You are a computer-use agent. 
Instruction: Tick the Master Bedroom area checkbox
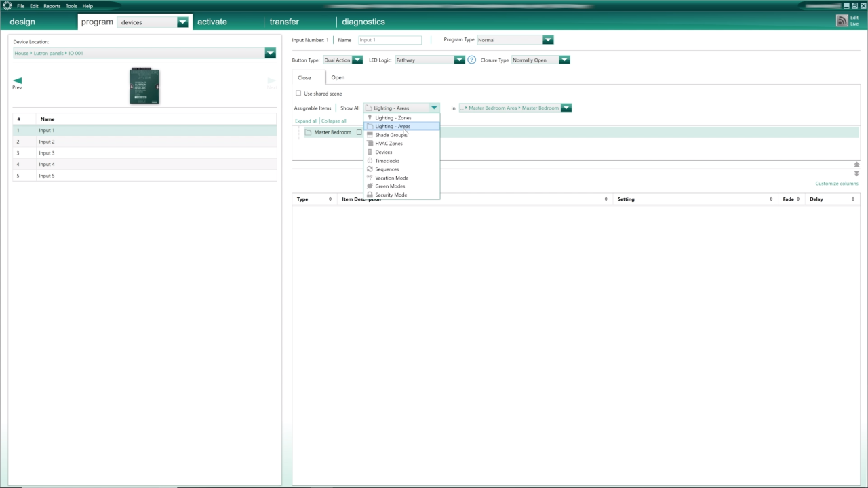tap(359, 132)
